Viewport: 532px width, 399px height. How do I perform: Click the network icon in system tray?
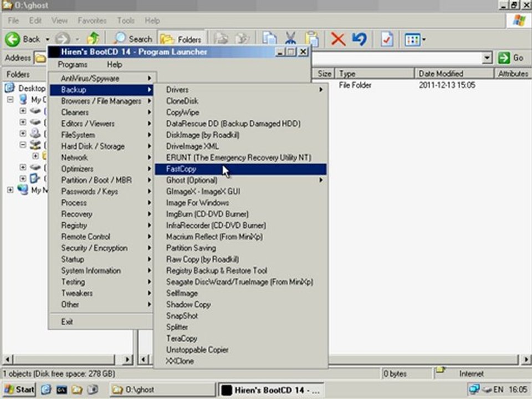(474, 390)
